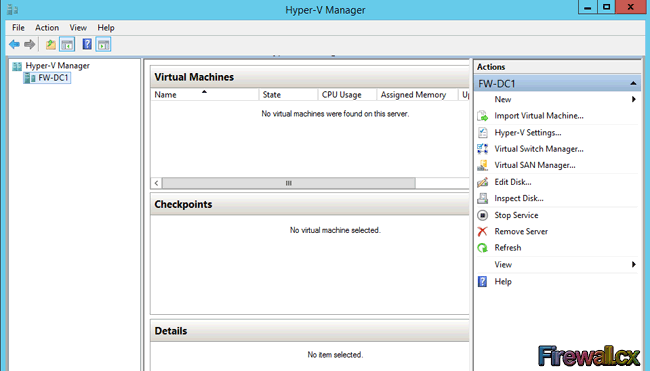Collapse the FW-DC1 actions section arrow
Image resolution: width=650 pixels, height=371 pixels.
pos(633,84)
